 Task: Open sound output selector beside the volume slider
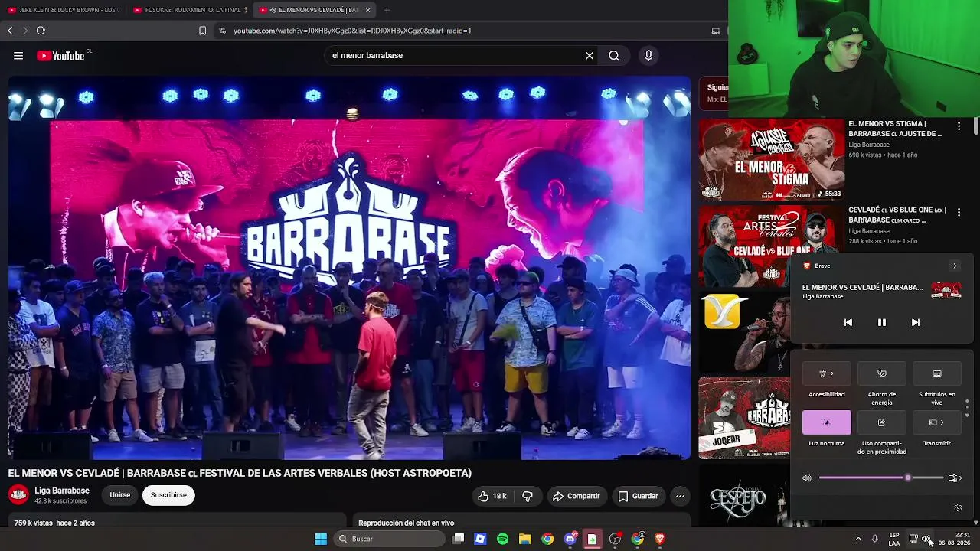[x=954, y=478]
